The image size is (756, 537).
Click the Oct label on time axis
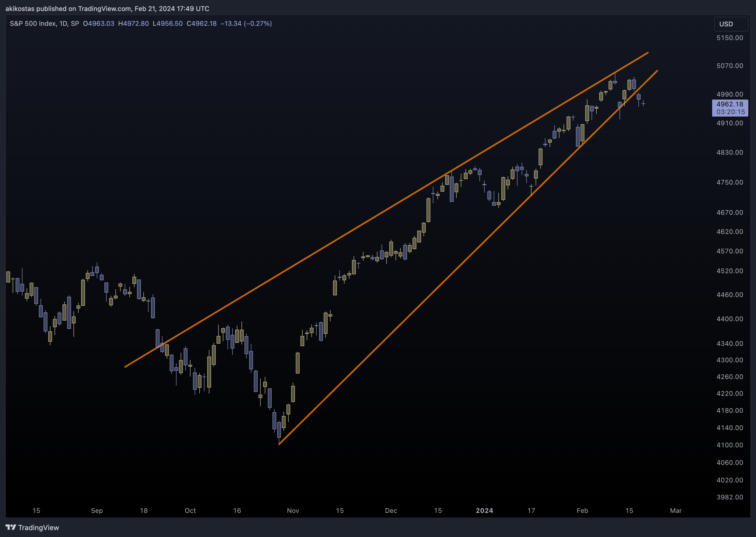[x=190, y=511]
